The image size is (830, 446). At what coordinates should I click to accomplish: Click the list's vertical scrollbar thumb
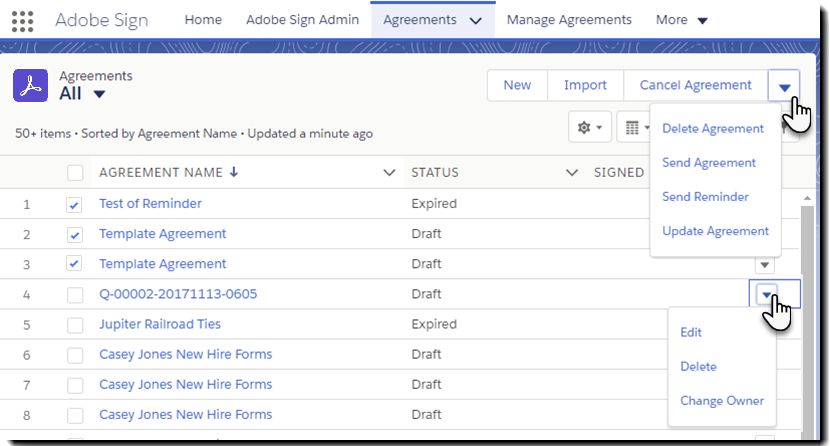pos(807,323)
